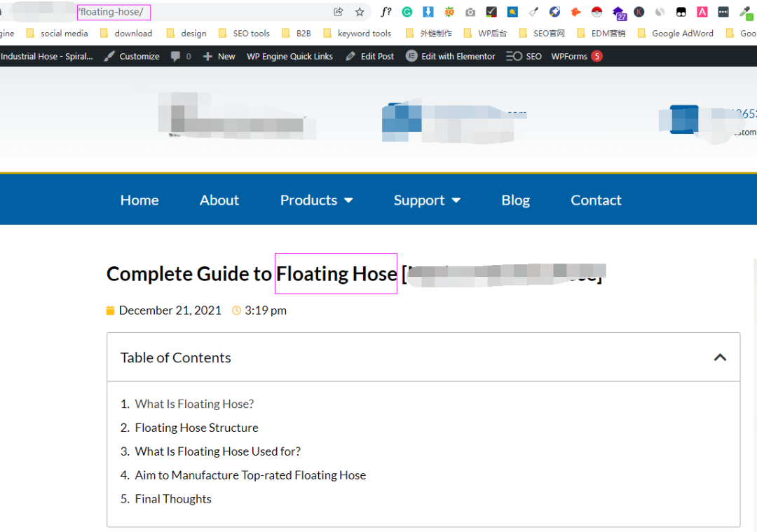
Task: Click the camera screenshot extension icon
Action: point(470,12)
